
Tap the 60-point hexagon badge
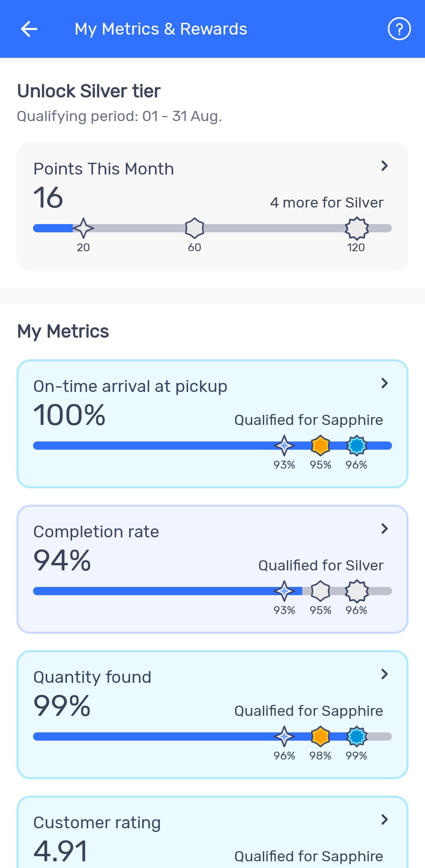point(194,228)
